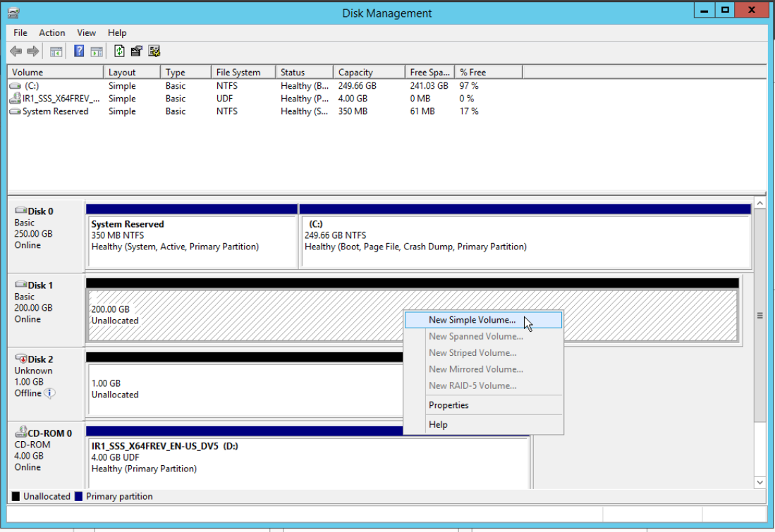Click the disk pane scrollbar down arrow

pyautogui.click(x=759, y=482)
